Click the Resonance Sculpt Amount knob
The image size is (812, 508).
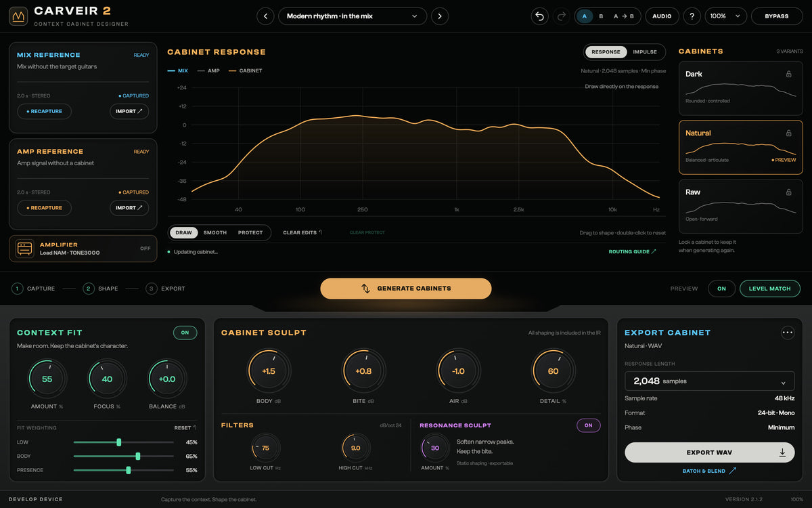[x=435, y=448]
